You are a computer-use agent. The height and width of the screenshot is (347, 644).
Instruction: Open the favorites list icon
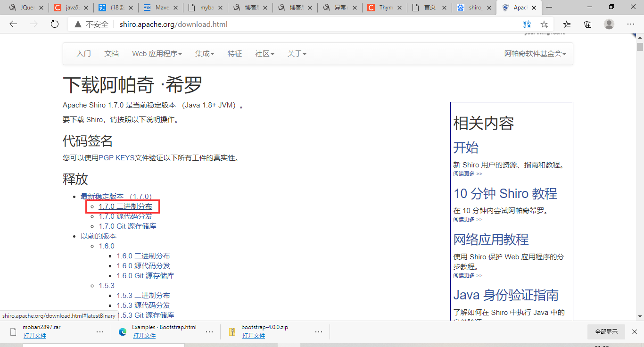[567, 24]
